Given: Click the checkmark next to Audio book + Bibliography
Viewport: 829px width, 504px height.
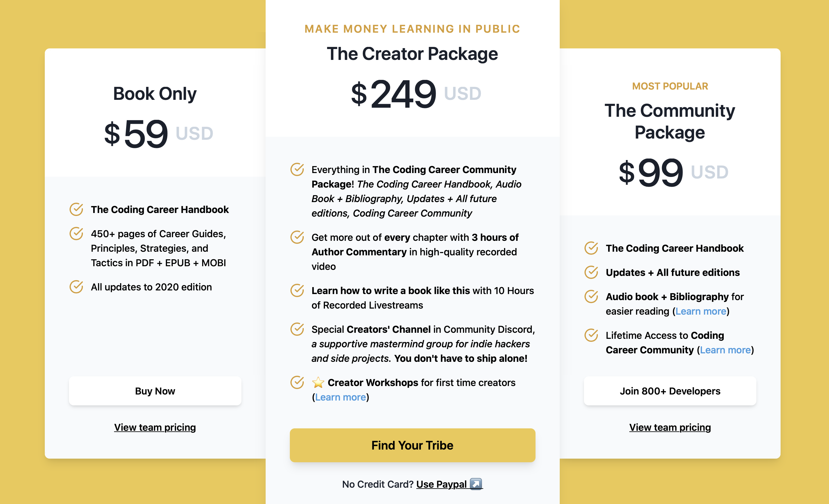Looking at the screenshot, I should coord(591,296).
